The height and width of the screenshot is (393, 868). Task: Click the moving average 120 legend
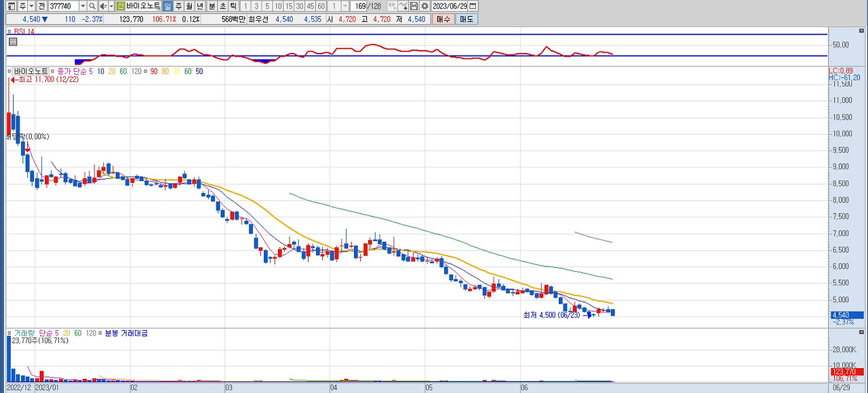136,71
